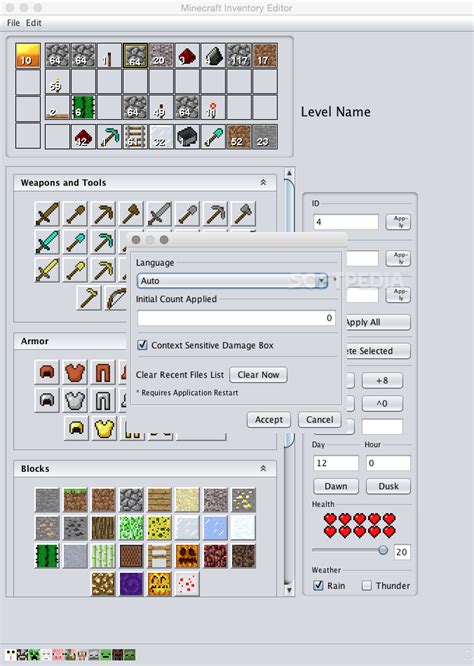Choose the gold shovel icon
The width and height of the screenshot is (474, 666).
pos(75,270)
